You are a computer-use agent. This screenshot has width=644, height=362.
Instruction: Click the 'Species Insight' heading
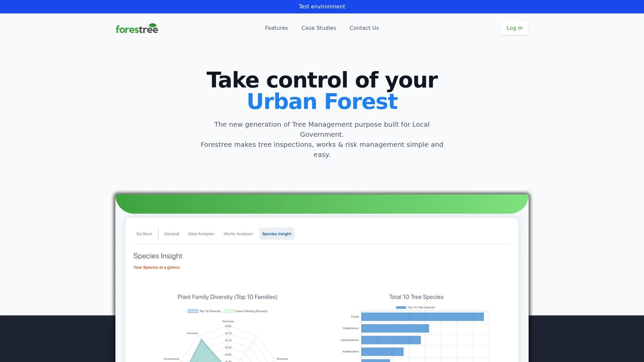158,256
